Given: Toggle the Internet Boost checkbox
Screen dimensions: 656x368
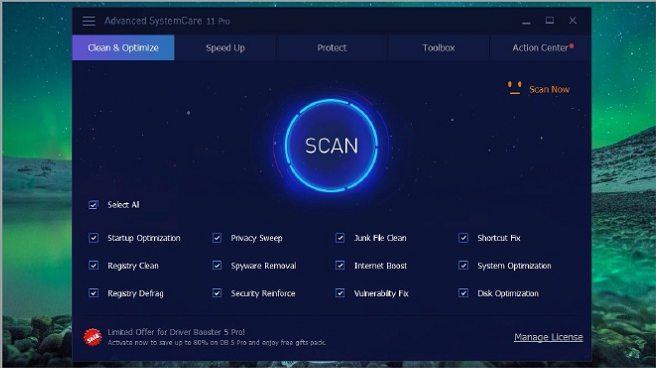Looking at the screenshot, I should [340, 266].
